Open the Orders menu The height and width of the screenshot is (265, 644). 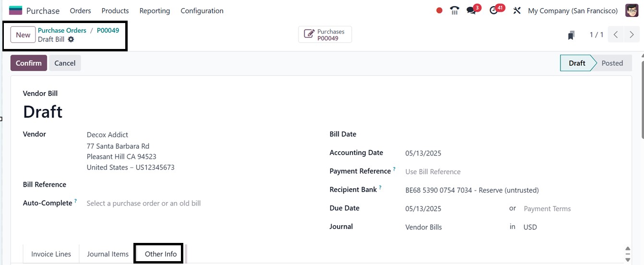[x=80, y=11]
